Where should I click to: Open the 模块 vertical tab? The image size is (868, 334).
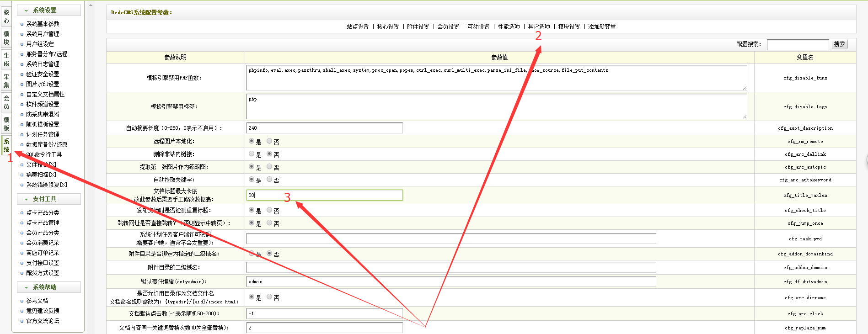(6, 38)
